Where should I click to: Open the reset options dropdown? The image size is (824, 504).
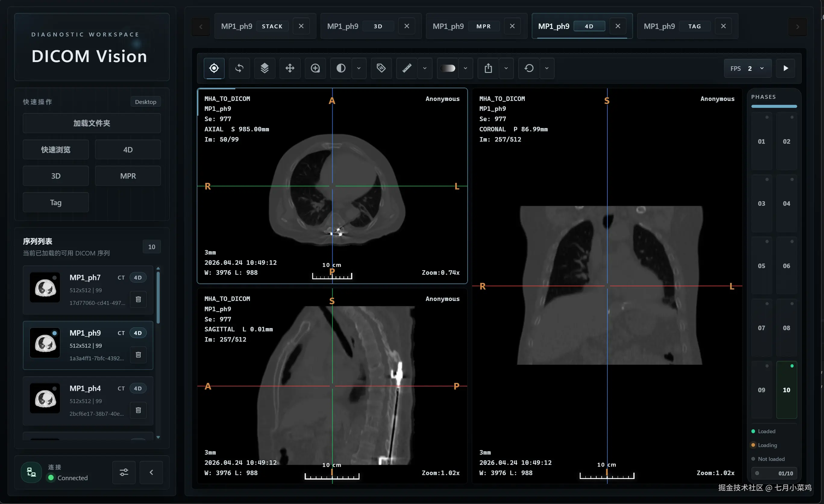[x=547, y=68]
